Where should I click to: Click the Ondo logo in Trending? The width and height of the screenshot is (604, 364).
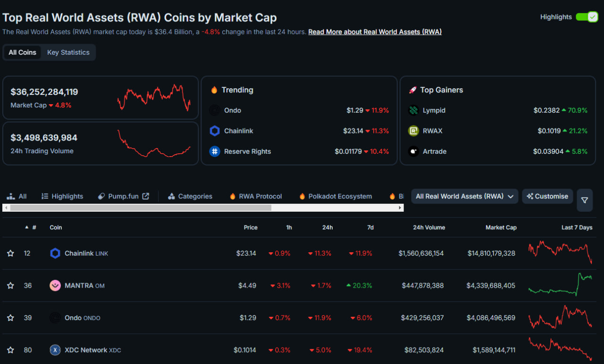pos(215,110)
